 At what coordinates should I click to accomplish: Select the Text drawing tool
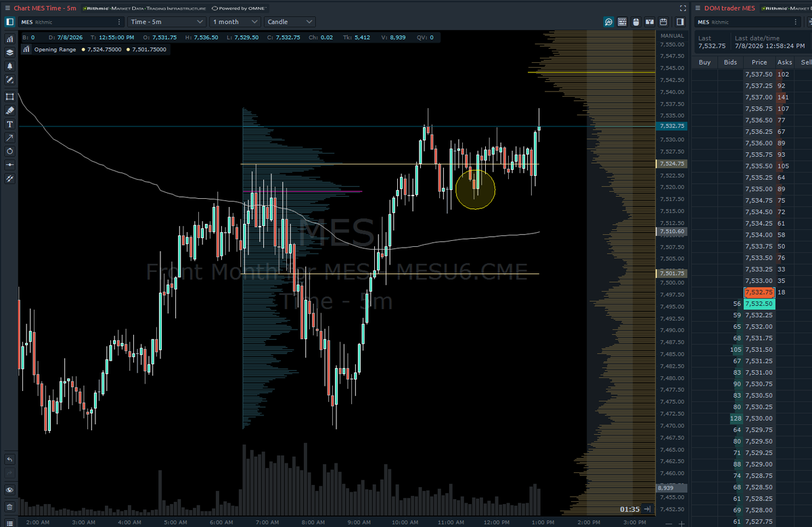tap(9, 124)
